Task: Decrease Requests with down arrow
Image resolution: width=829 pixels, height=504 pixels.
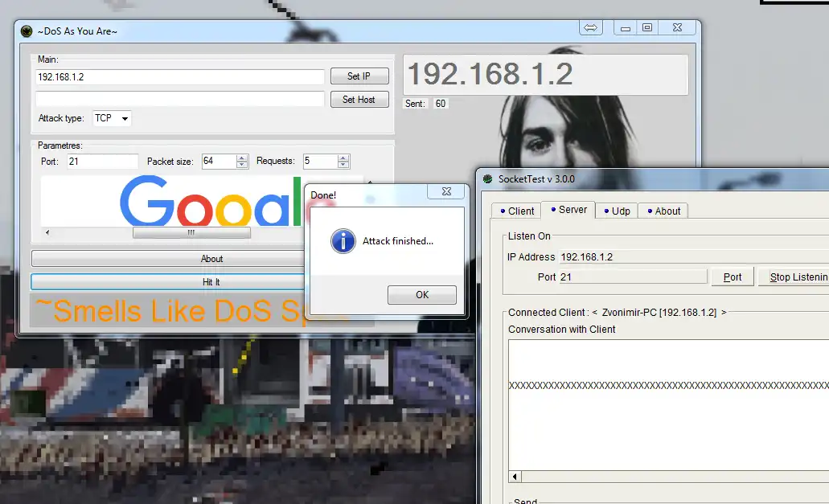Action: (343, 165)
